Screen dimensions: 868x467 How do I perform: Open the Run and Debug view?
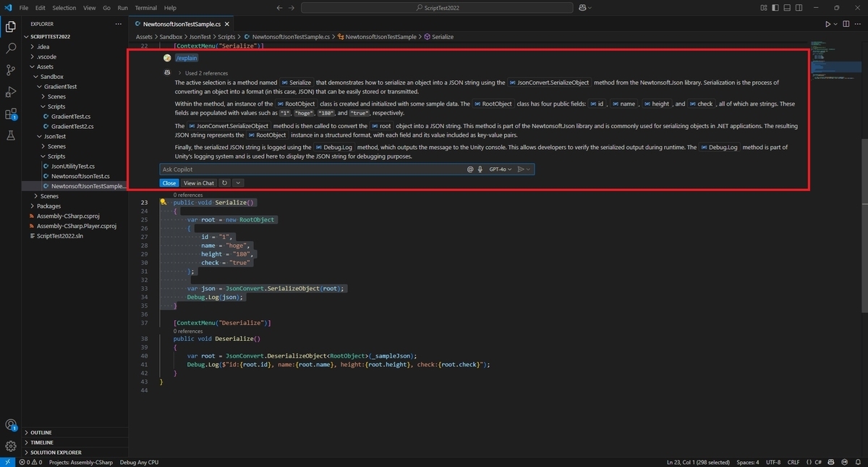pyautogui.click(x=11, y=92)
